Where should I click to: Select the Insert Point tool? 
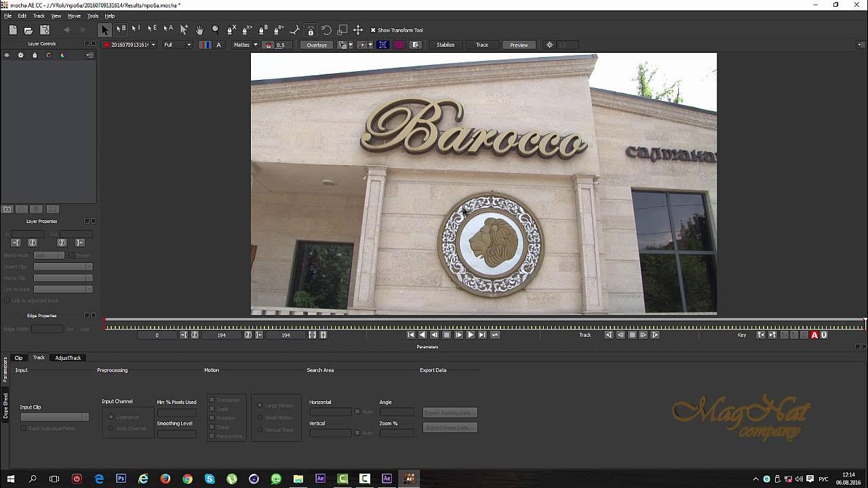click(x=184, y=30)
